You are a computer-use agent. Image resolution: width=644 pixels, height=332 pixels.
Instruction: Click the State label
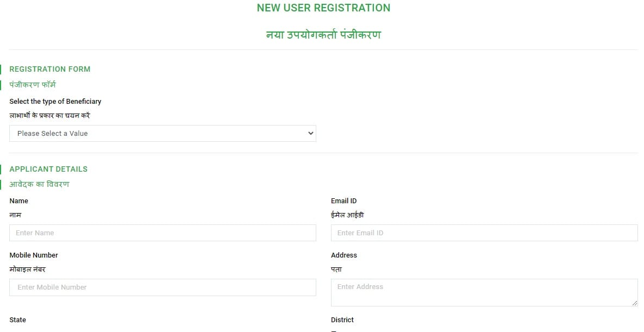pyautogui.click(x=18, y=320)
